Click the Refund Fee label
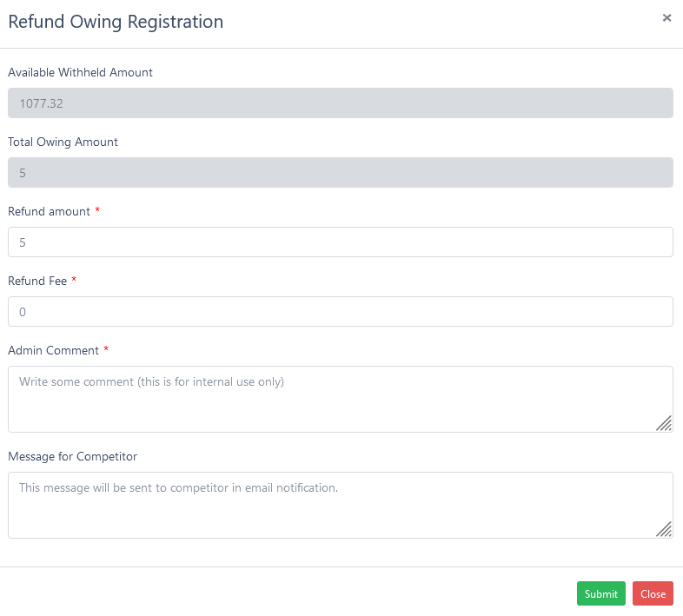 click(37, 281)
